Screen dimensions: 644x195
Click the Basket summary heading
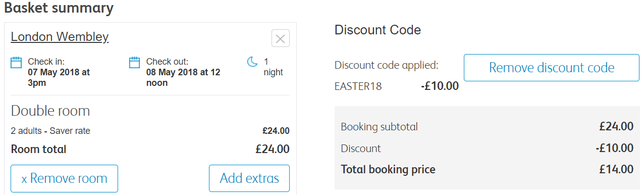tap(59, 8)
